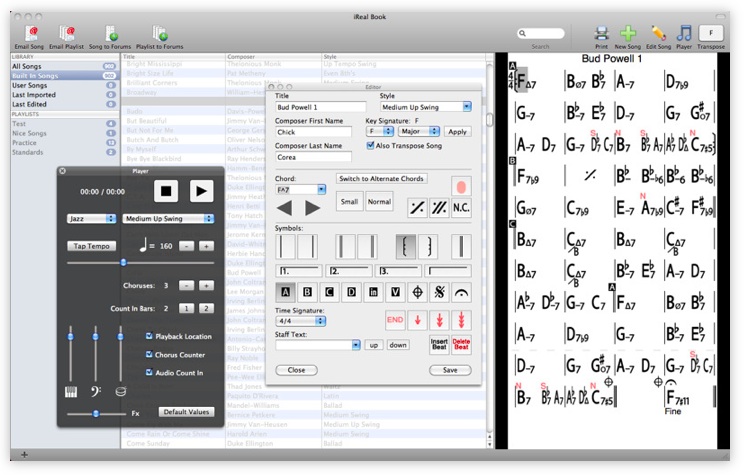
Task: Click the Tap Tempo button
Action: pos(92,246)
